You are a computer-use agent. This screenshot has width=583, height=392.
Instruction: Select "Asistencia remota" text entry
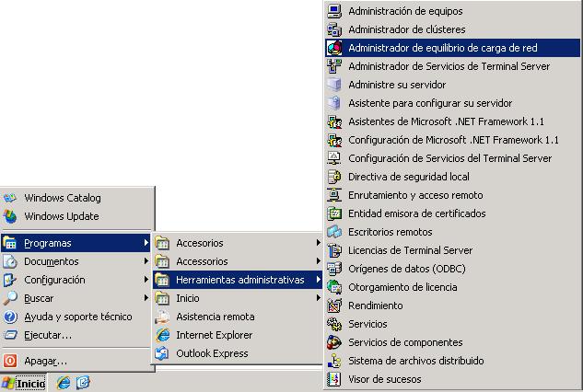click(216, 317)
